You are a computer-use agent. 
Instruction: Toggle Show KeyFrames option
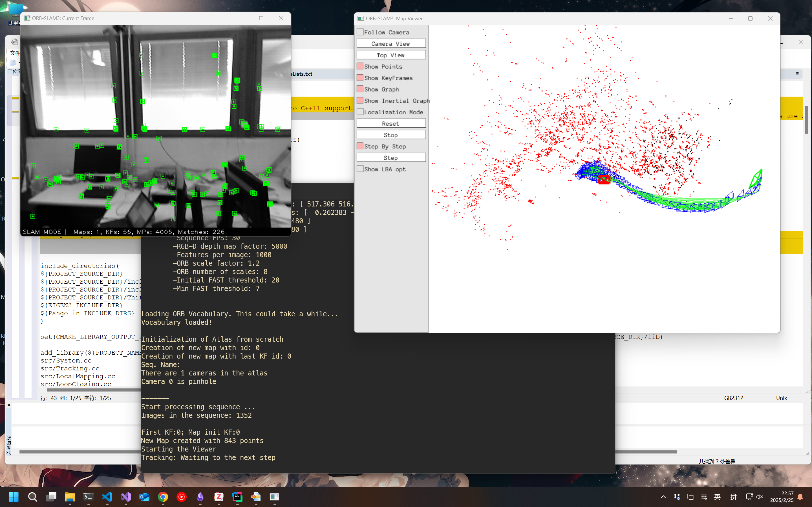360,78
